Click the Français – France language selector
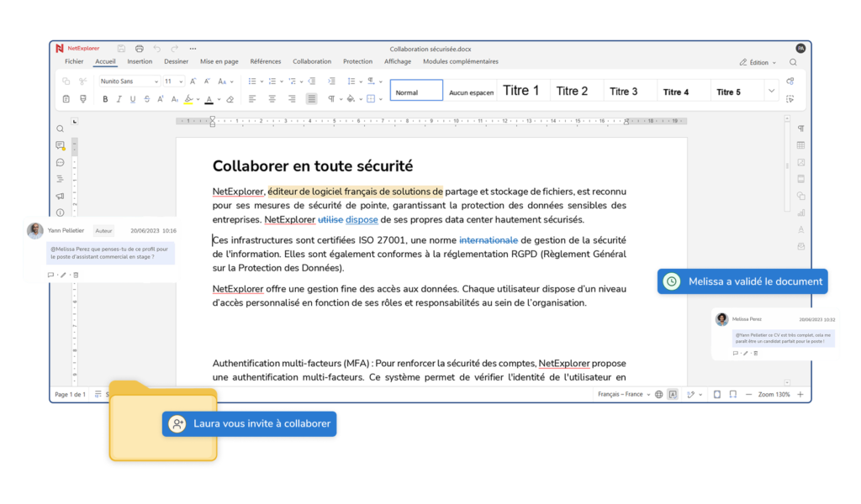The height and width of the screenshot is (504, 861). [620, 394]
